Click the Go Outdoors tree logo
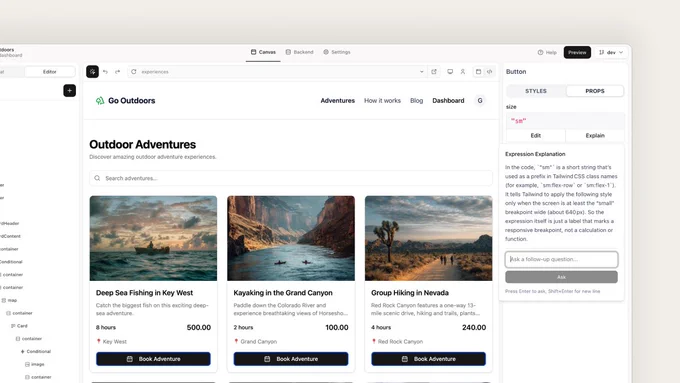The image size is (680, 383). pyautogui.click(x=100, y=101)
